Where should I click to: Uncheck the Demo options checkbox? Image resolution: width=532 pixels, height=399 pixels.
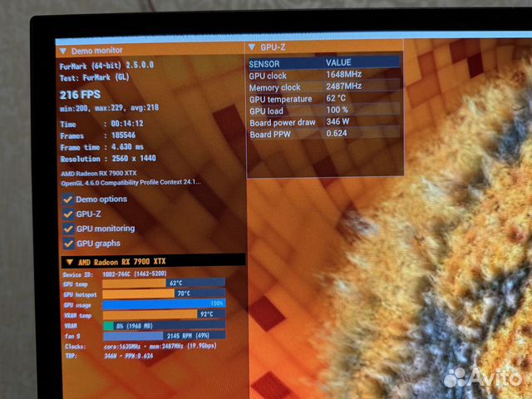point(68,199)
